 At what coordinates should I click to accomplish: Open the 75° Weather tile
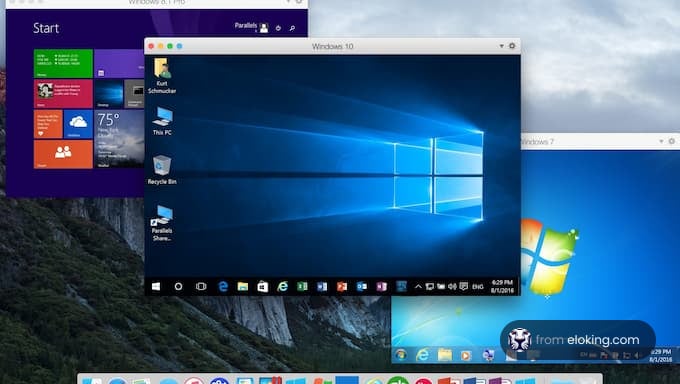(x=119, y=139)
